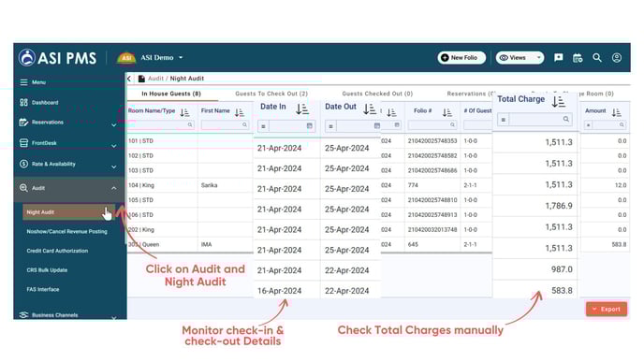Image resolution: width=644 pixels, height=362 pixels.
Task: Open the Views dropdown
Action: tap(520, 58)
